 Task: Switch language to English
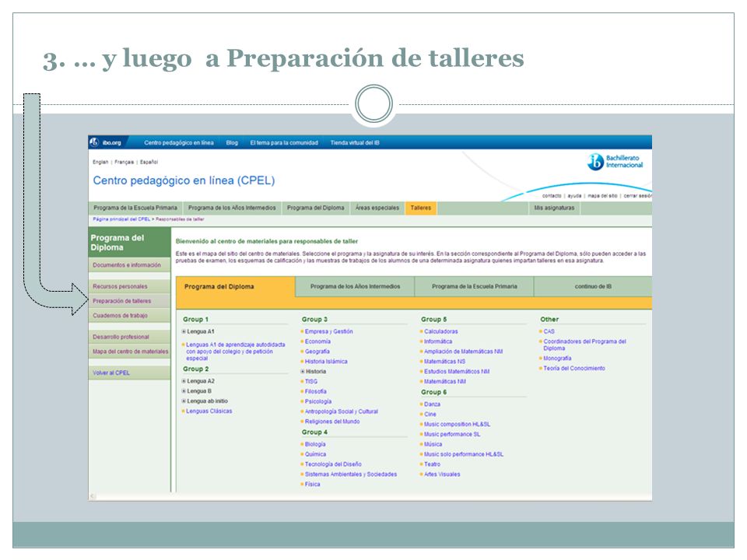pyautogui.click(x=100, y=163)
